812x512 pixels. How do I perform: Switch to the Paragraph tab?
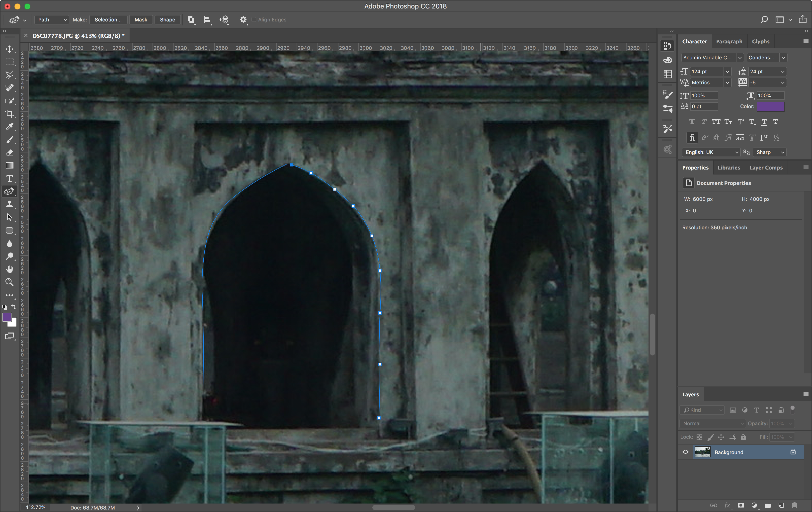[729, 41]
